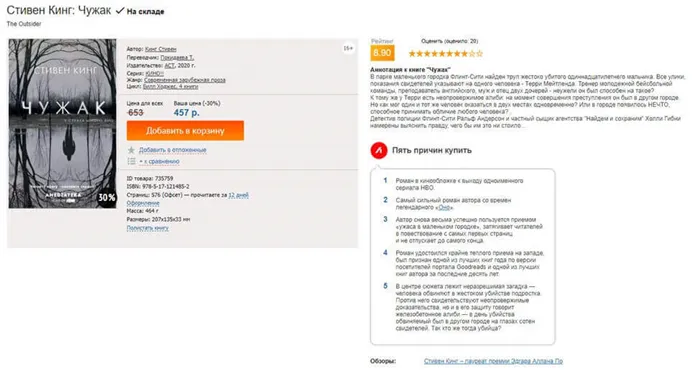
Task: Open the «Добавить в отложенные» link
Action: 172,150
